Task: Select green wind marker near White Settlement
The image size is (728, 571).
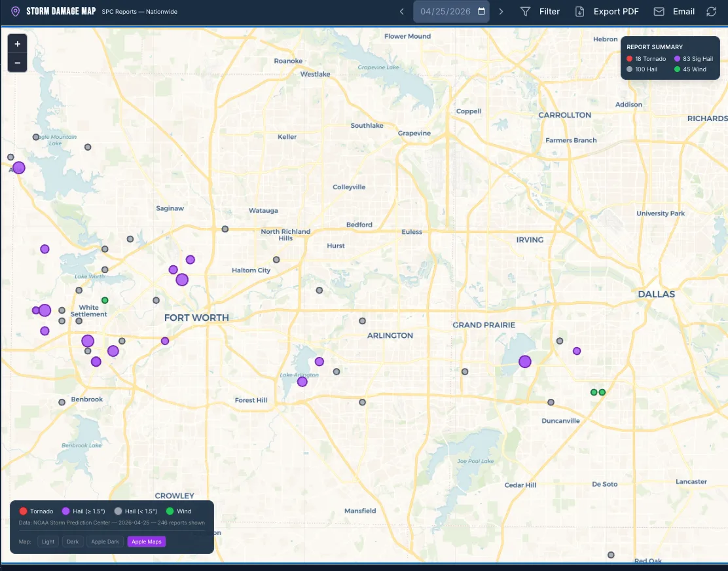Action: click(105, 301)
